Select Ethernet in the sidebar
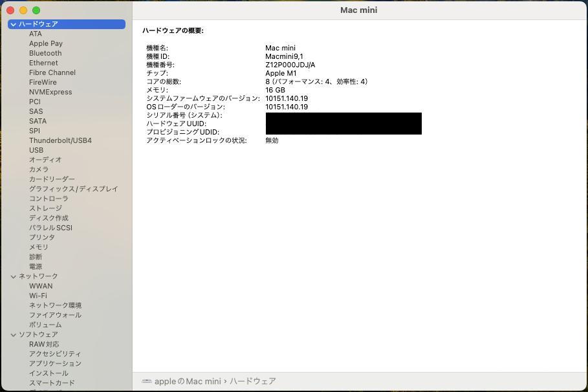The height and width of the screenshot is (392, 588). tap(43, 63)
